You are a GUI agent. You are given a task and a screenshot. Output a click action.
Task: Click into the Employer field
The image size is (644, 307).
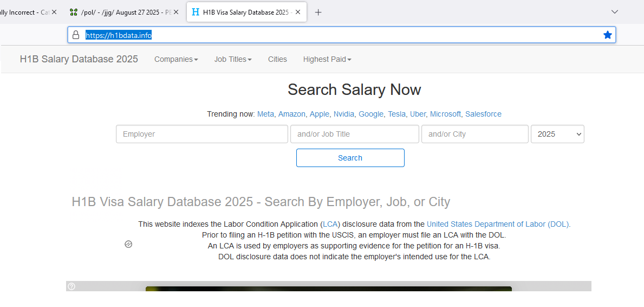click(x=202, y=134)
